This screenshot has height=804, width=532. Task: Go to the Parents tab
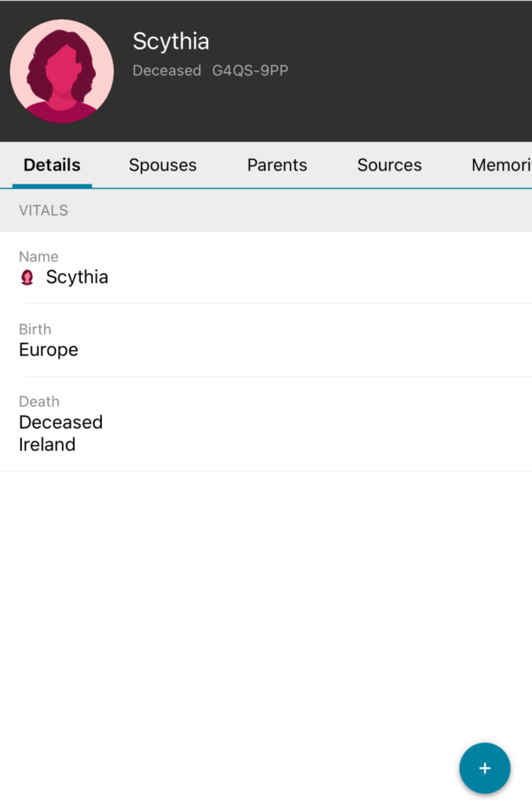(277, 165)
